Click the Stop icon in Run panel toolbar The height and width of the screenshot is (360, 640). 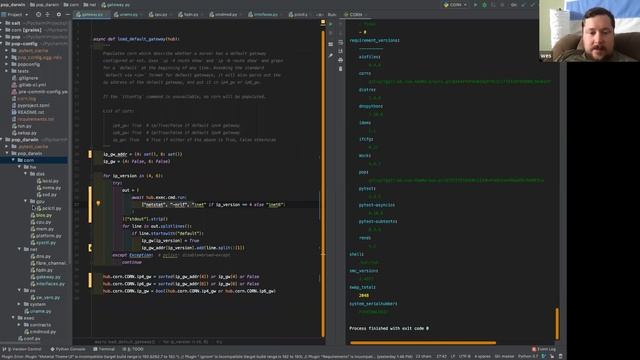click(x=331, y=33)
